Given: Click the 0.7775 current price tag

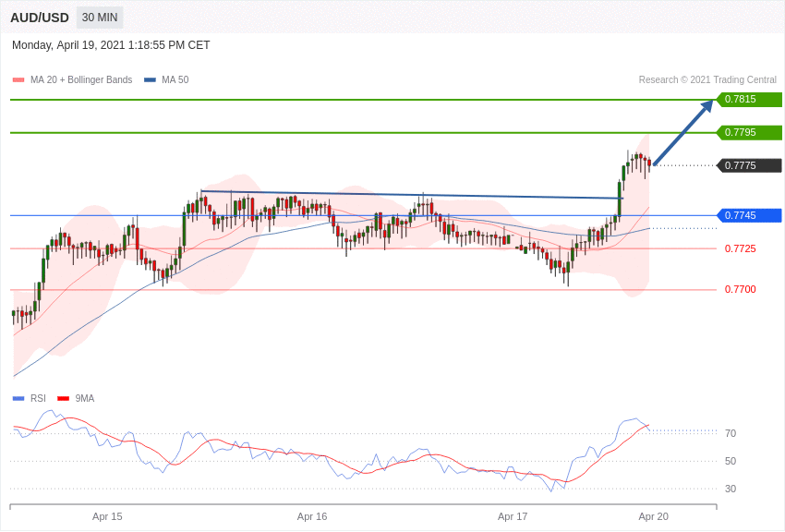Looking at the screenshot, I should pos(749,165).
